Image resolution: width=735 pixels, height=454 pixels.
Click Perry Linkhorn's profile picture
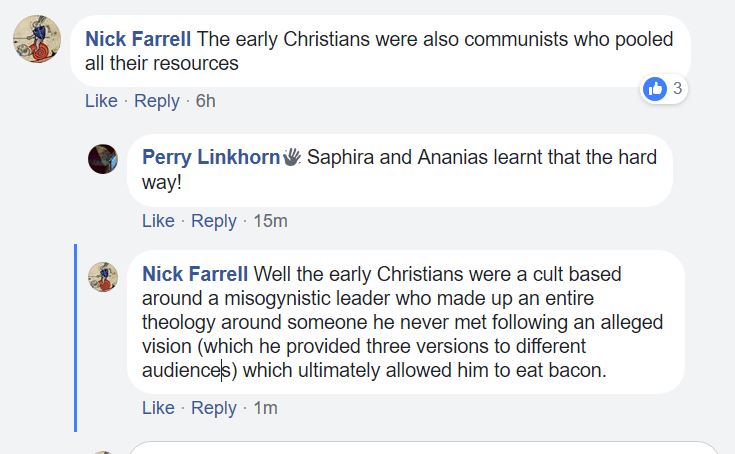[103, 158]
